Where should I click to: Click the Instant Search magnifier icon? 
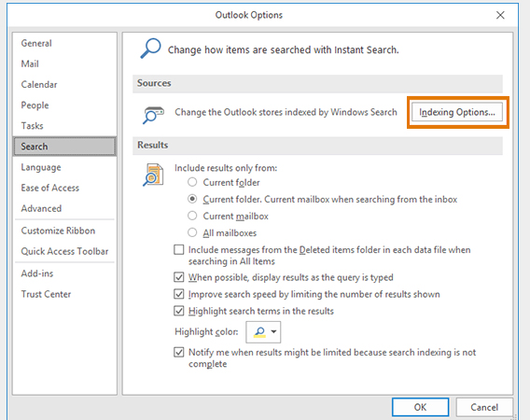150,49
